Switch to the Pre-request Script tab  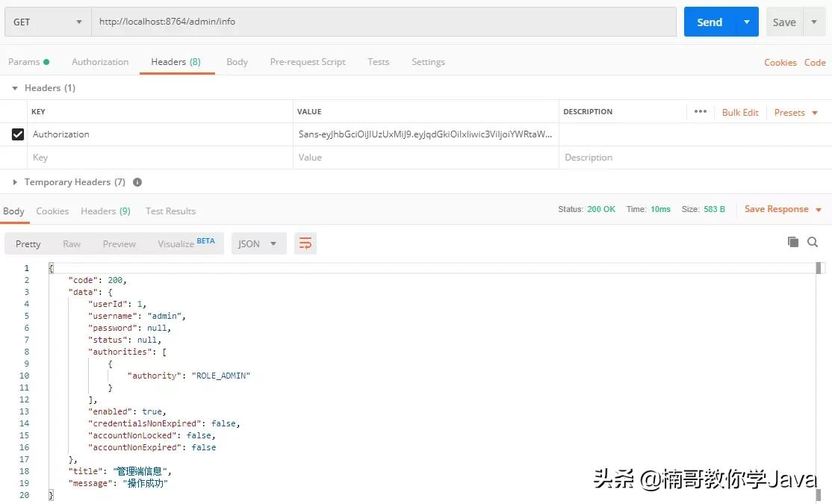tap(307, 62)
